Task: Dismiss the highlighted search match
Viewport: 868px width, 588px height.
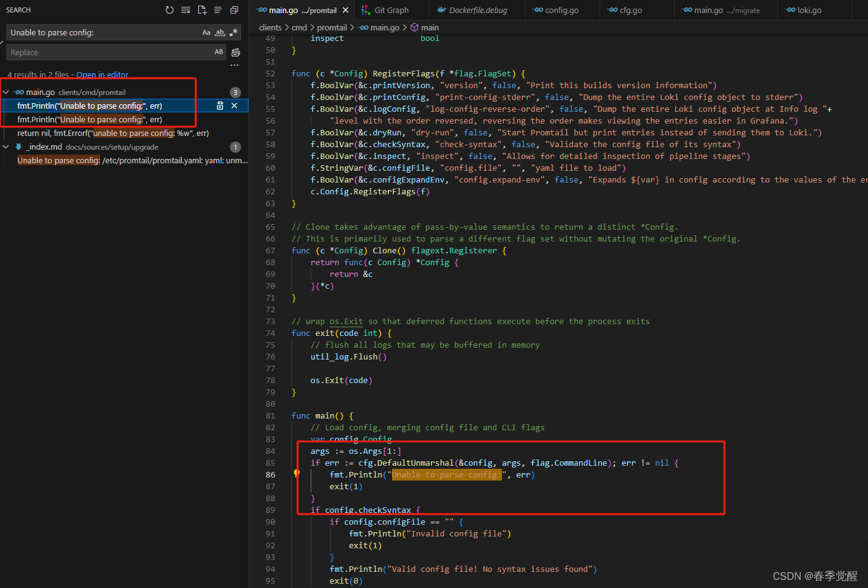Action: click(235, 106)
